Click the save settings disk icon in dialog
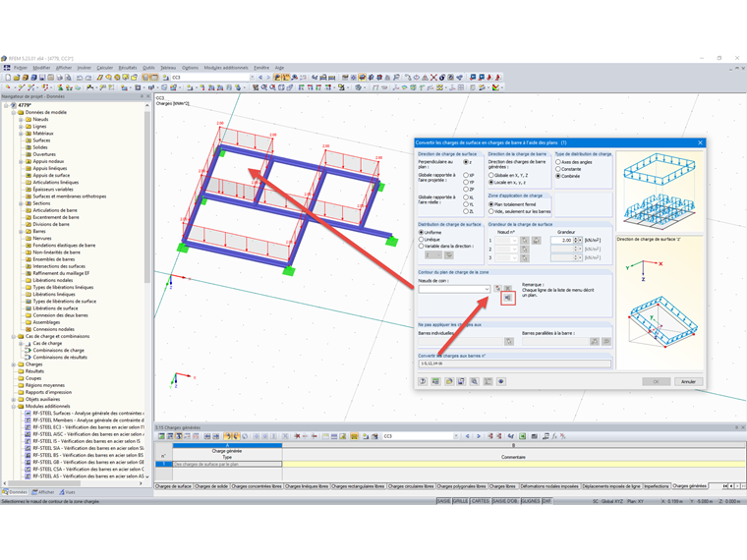This screenshot has height=560, width=747. [x=461, y=381]
